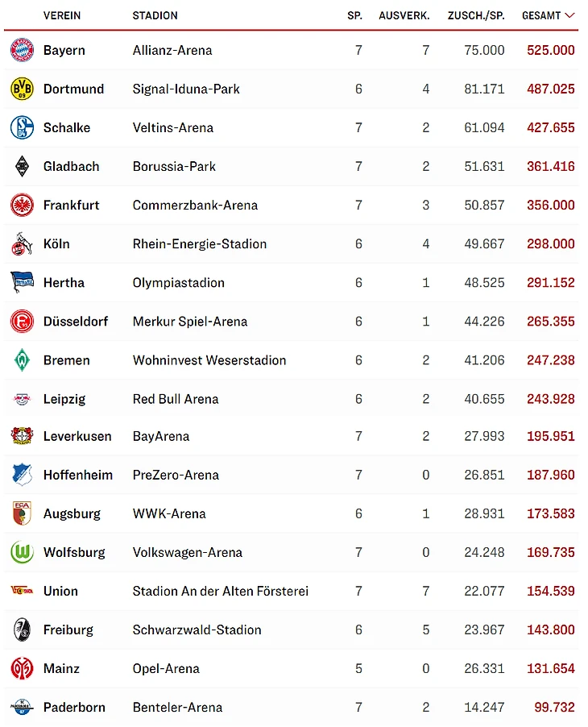Sort by the VEREIN column header
Viewport: 588px width, 727px height.
[x=62, y=15]
